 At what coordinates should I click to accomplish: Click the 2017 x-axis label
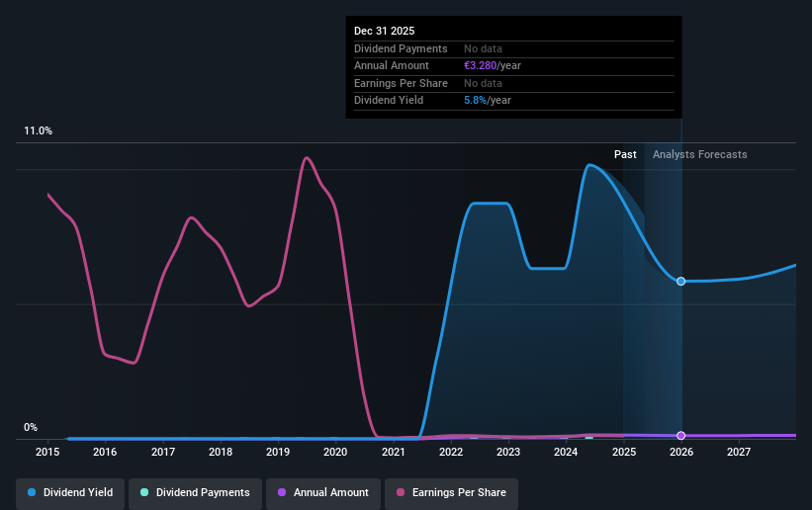(x=163, y=452)
